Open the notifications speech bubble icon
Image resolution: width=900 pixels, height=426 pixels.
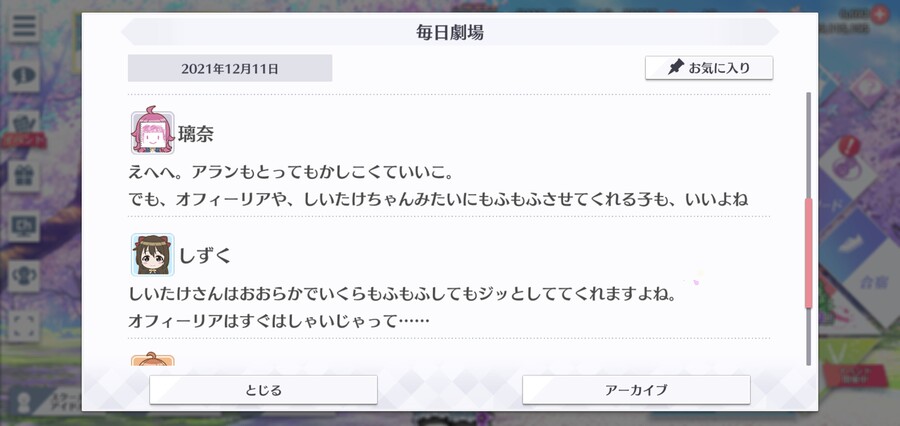pos(24,76)
